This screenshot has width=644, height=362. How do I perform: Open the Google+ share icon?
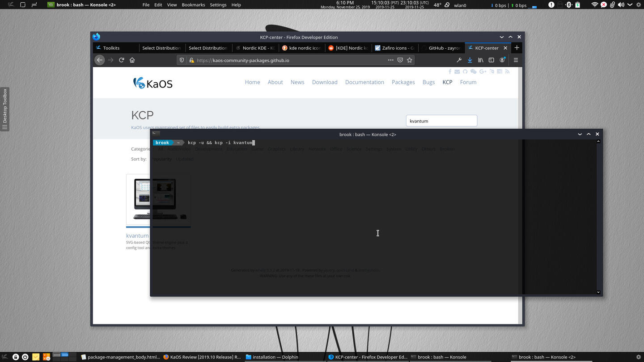pyautogui.click(x=483, y=72)
